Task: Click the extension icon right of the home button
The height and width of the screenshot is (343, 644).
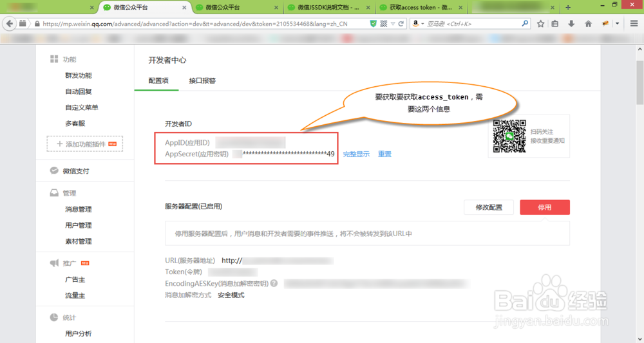Action: pos(605,24)
